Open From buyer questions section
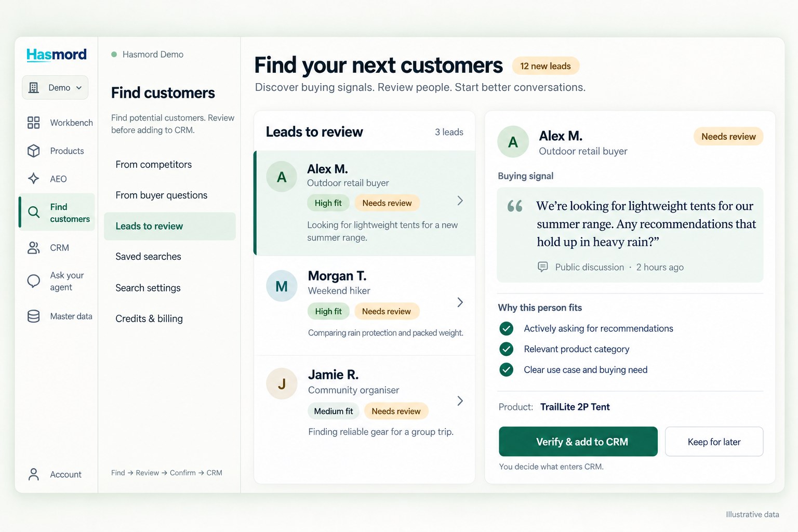 pyautogui.click(x=162, y=195)
